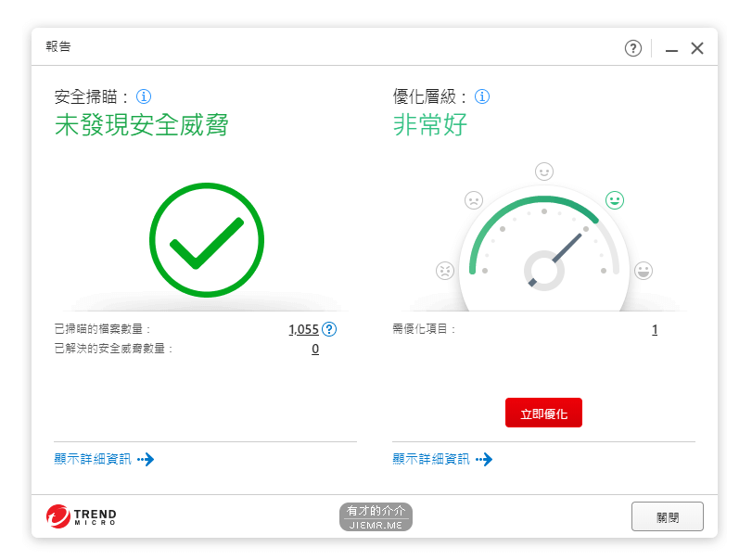This screenshot has width=752, height=560.
Task: Click the 關閉 button at bottom right
Action: (x=668, y=516)
